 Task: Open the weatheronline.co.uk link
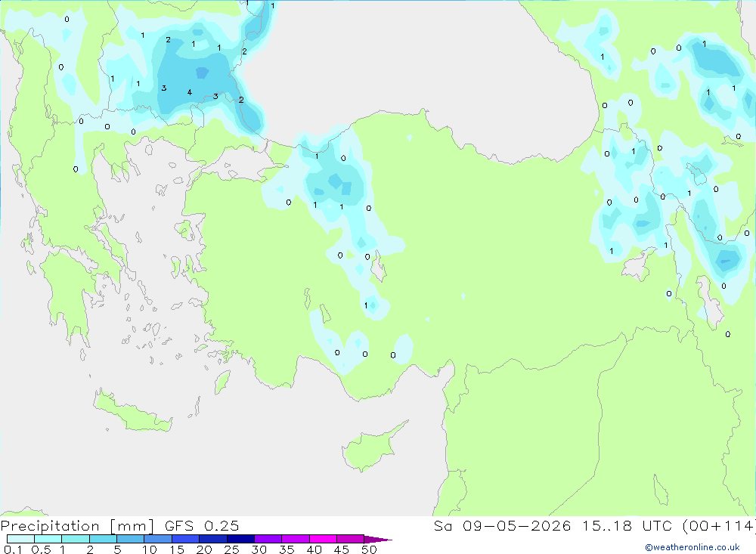point(692,547)
